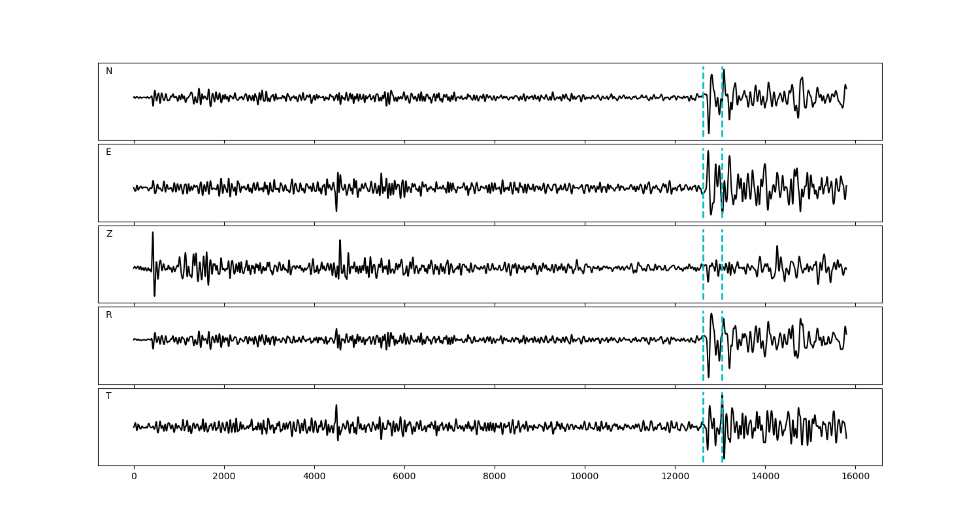
Task: Click the 2000 x-axis tick label
Action: [224, 477]
